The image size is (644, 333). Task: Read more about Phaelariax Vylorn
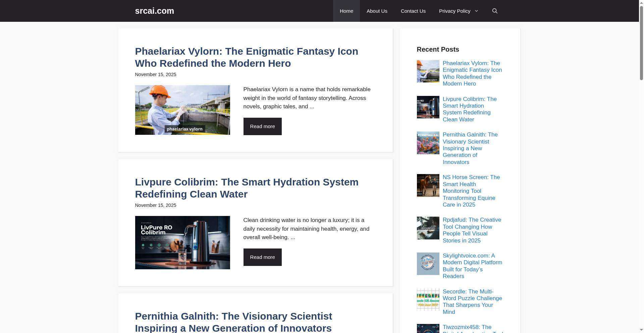[262, 126]
